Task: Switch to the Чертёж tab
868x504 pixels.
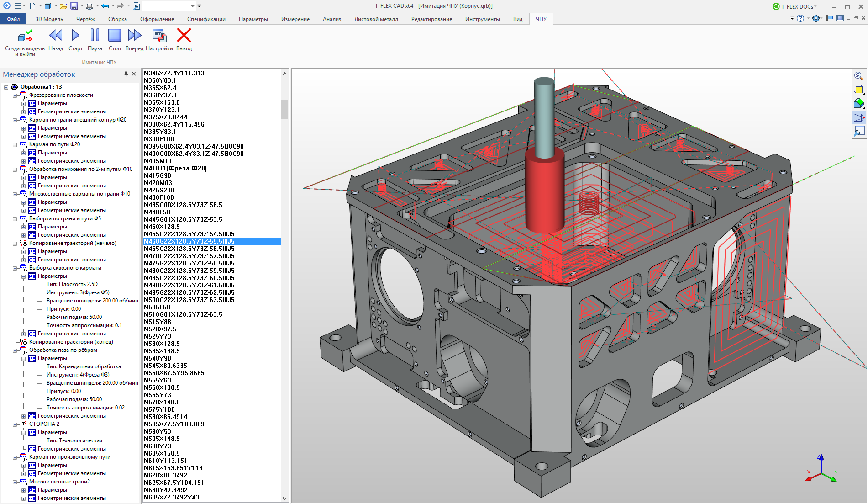Action: point(86,19)
